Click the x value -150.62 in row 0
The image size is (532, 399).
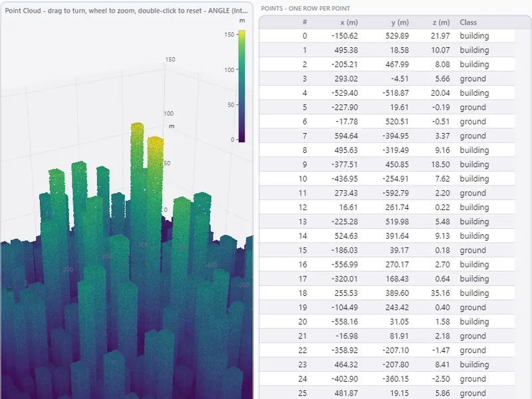click(x=344, y=36)
